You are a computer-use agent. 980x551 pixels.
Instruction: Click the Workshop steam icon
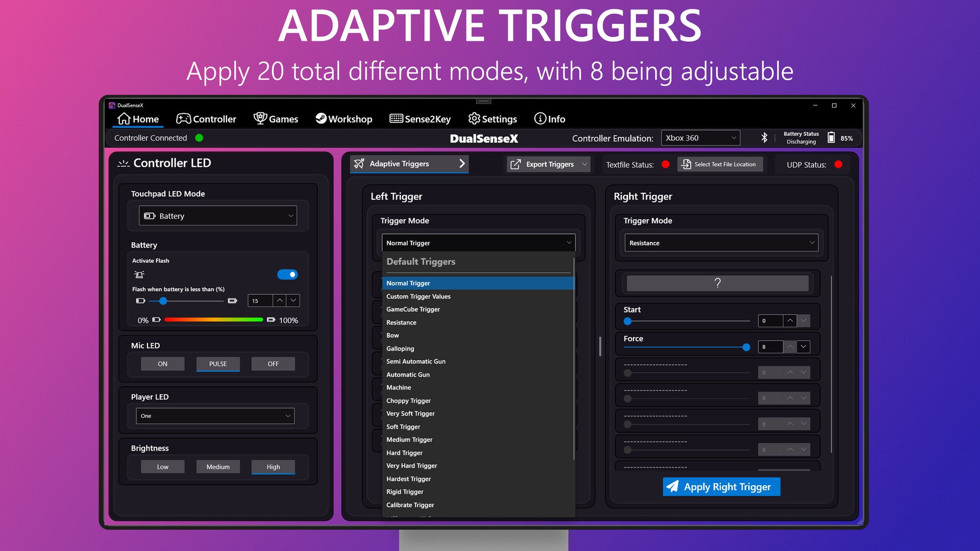point(320,119)
